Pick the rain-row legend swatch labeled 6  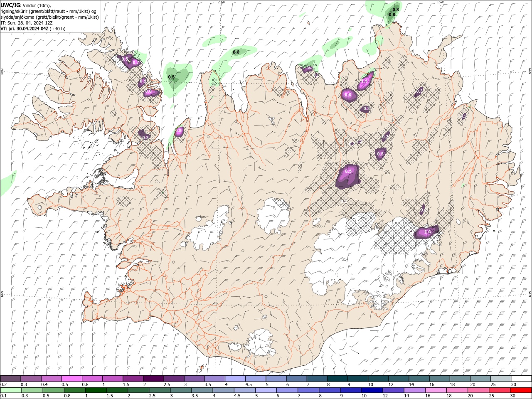coord(287,390)
